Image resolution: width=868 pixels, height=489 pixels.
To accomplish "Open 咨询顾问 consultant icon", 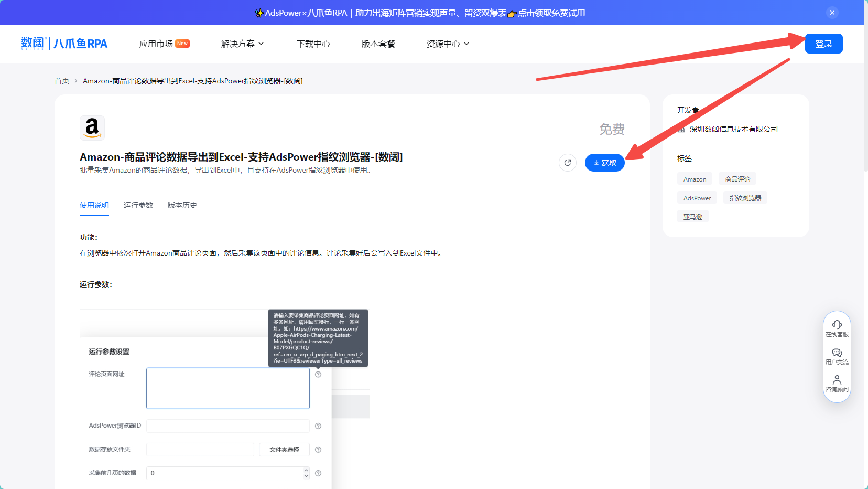I will click(x=837, y=384).
